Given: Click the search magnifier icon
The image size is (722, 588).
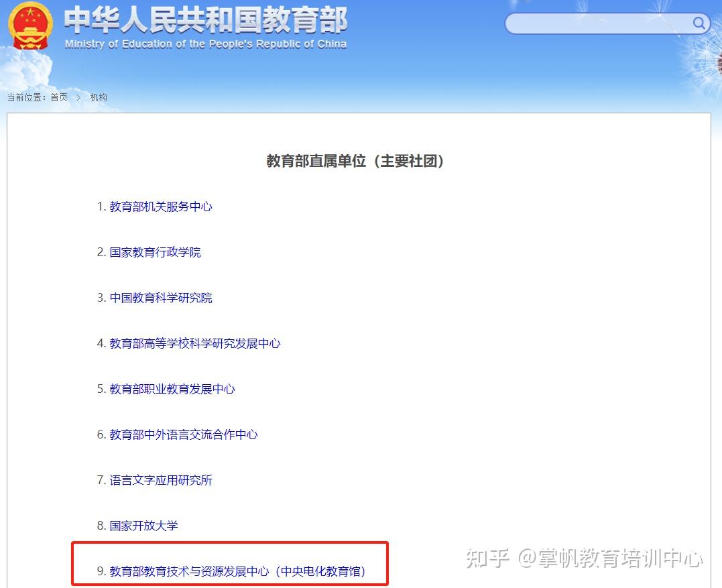Looking at the screenshot, I should pyautogui.click(x=699, y=23).
